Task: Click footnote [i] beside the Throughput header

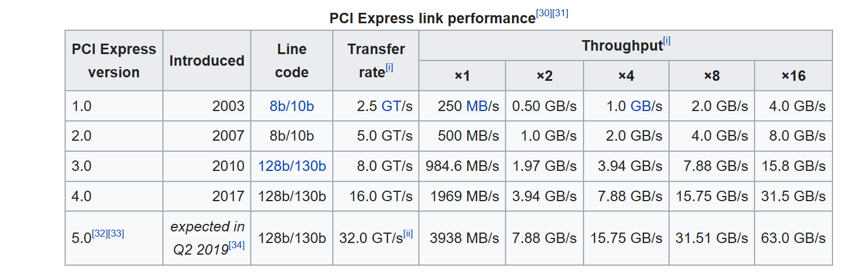Action: coord(667,41)
